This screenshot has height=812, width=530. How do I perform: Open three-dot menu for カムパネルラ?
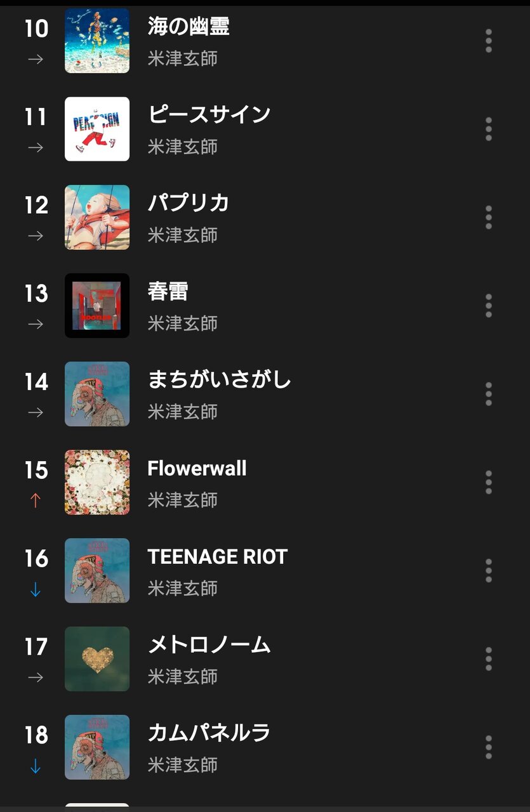488,747
